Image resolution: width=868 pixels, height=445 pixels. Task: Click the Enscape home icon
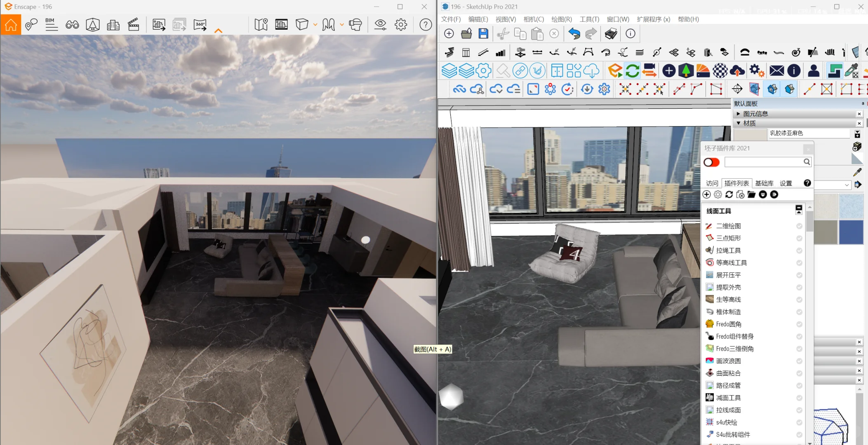11,25
